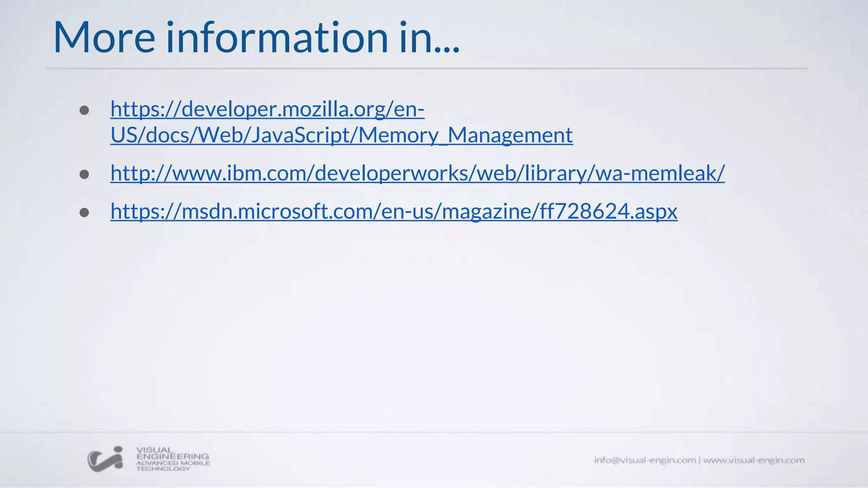868x488 pixels.
Task: Open the developer.mozilla.org link's first line
Action: (267, 109)
